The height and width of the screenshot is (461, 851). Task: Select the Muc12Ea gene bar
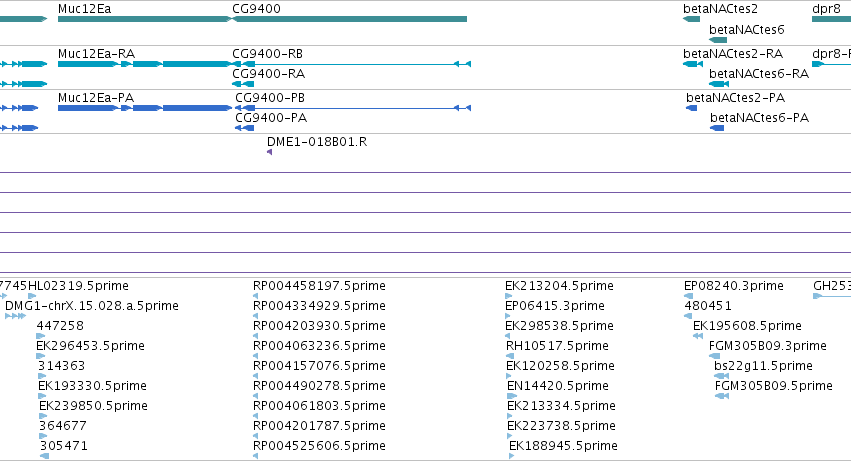point(144,19)
